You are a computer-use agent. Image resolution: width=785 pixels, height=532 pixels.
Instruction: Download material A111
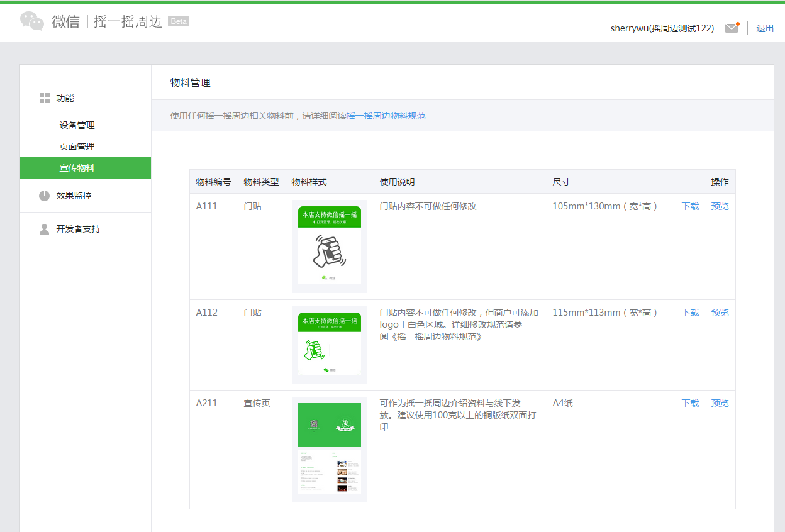coord(690,206)
